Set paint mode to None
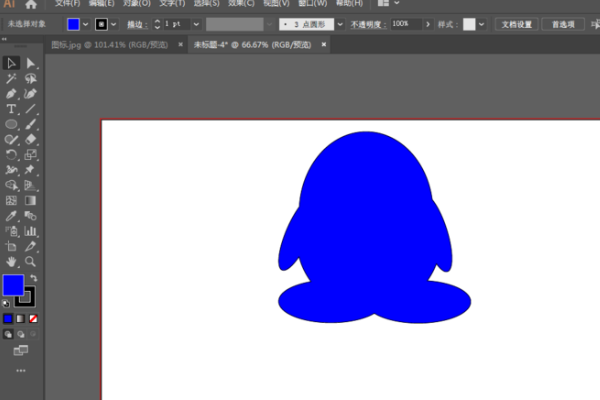Screen dimensions: 600x400 click(x=34, y=318)
